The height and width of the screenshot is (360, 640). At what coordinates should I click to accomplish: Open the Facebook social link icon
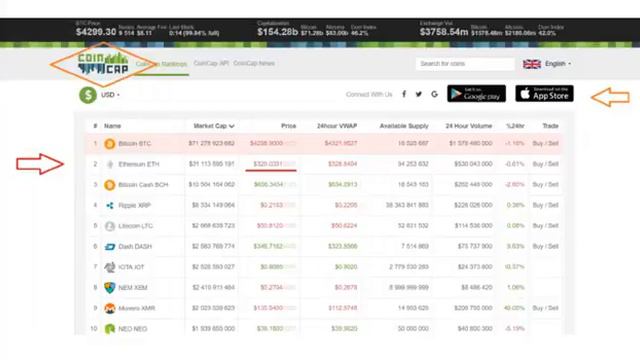click(404, 94)
